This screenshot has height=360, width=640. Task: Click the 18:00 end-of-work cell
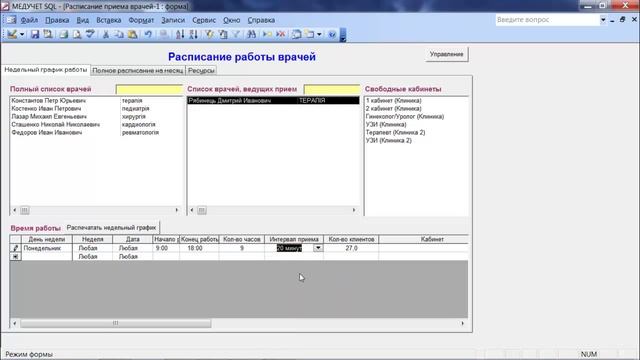(x=199, y=248)
